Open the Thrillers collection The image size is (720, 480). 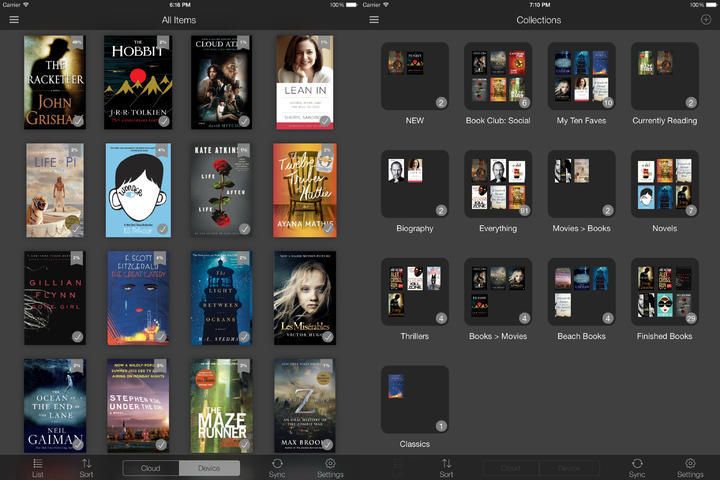coord(414,292)
